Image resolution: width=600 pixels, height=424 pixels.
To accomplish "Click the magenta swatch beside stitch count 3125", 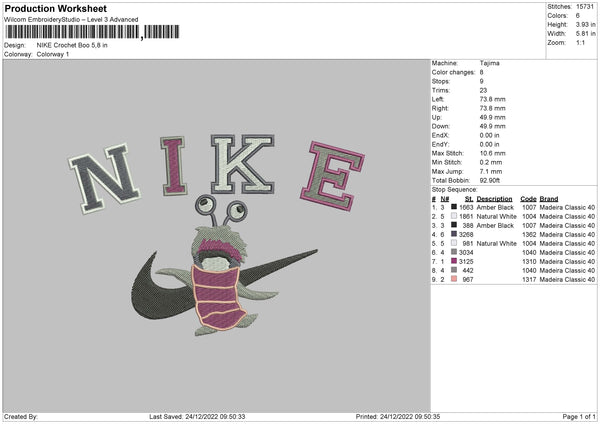I will [454, 261].
